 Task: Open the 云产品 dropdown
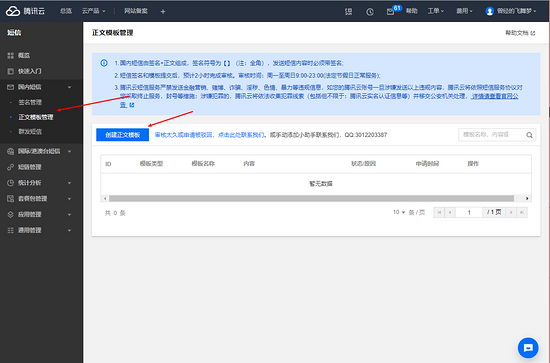(x=93, y=11)
